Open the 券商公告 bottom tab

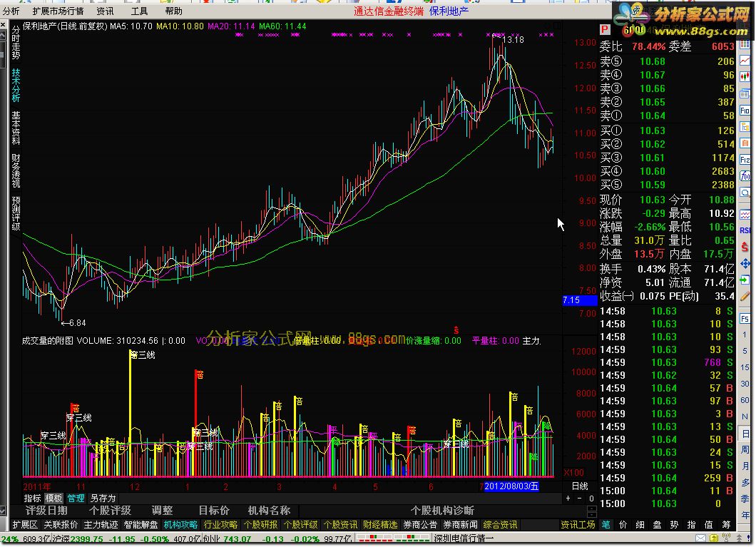click(x=420, y=524)
